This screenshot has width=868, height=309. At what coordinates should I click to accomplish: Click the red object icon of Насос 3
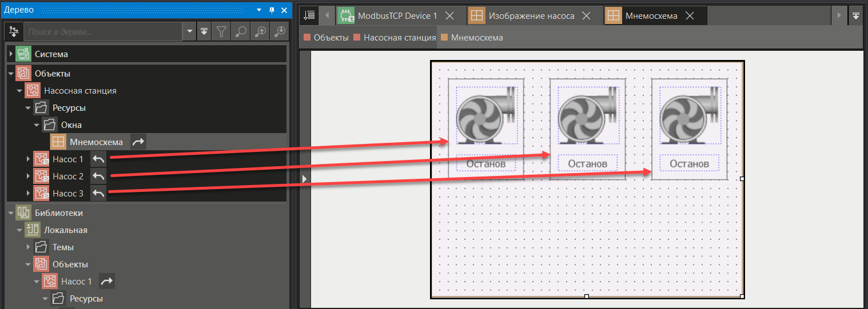point(41,193)
